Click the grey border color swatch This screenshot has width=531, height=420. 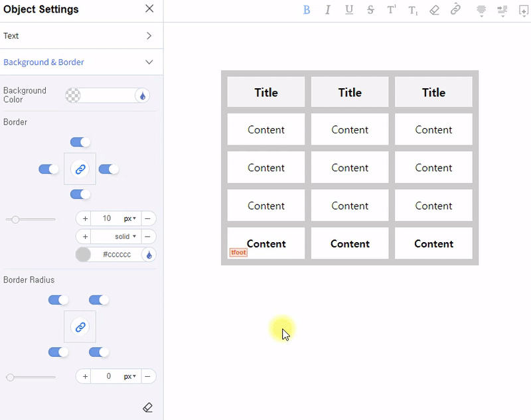pyautogui.click(x=83, y=255)
